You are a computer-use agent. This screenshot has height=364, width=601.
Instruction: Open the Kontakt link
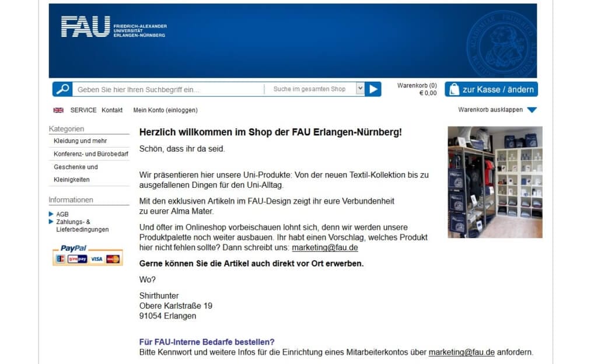[x=112, y=110]
